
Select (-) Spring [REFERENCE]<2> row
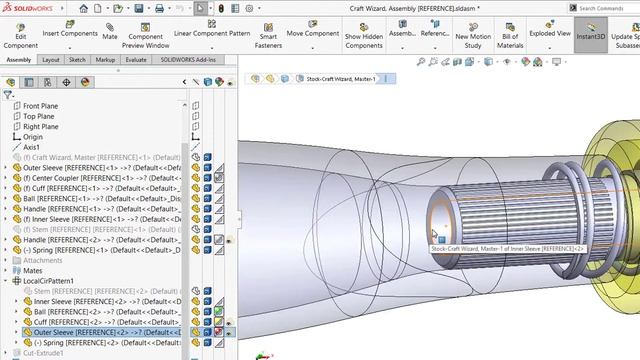click(x=102, y=342)
